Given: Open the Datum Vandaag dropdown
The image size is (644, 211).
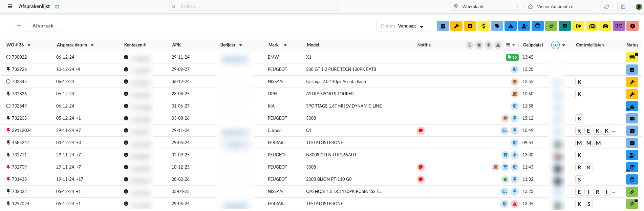Looking at the screenshot, I should [403, 26].
